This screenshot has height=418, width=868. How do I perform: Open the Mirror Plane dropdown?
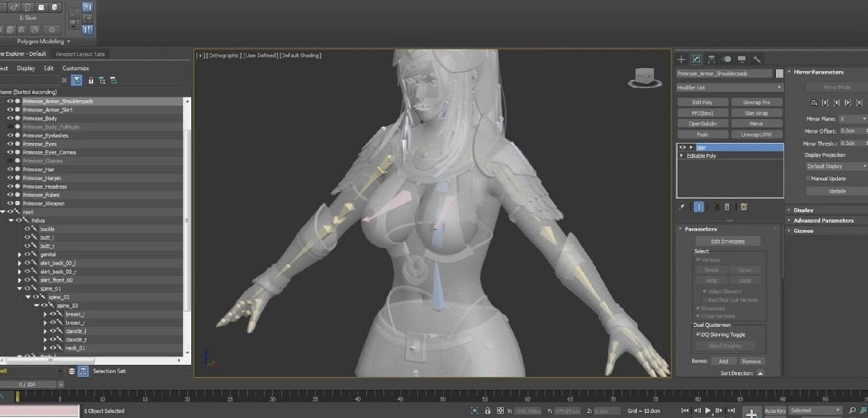[853, 119]
